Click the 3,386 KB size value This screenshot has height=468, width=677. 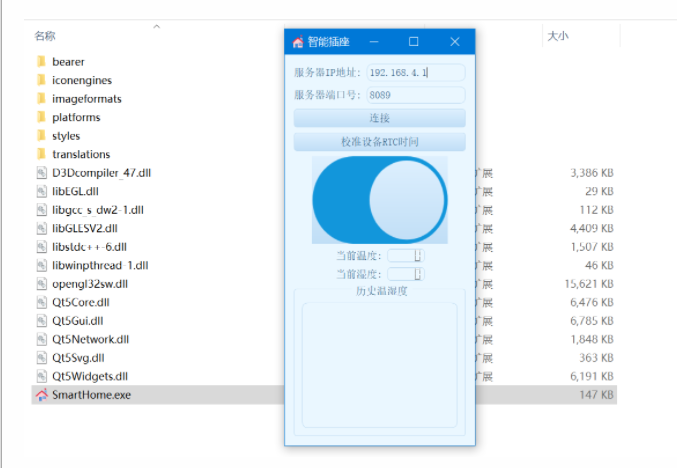tap(592, 173)
